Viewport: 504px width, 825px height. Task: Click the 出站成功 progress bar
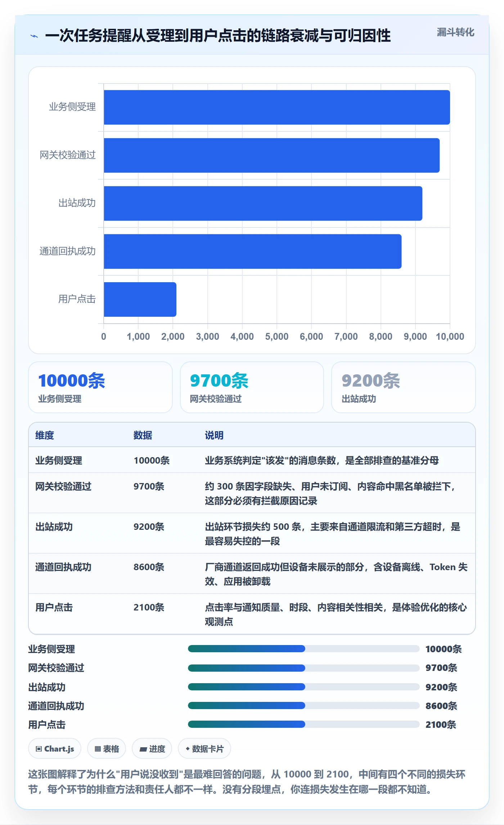click(x=304, y=686)
